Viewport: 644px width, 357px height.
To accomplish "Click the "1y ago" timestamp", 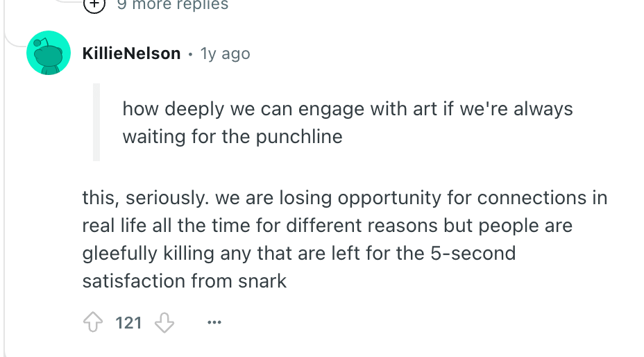I will pyautogui.click(x=225, y=53).
